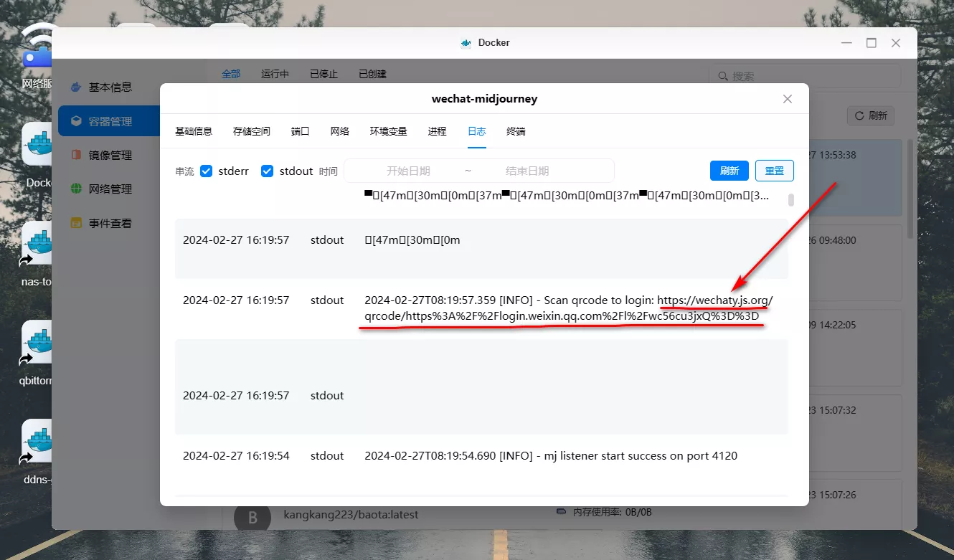The width and height of the screenshot is (954, 560).
Task: Click the blue 刷新 button in log dialog
Action: [729, 171]
